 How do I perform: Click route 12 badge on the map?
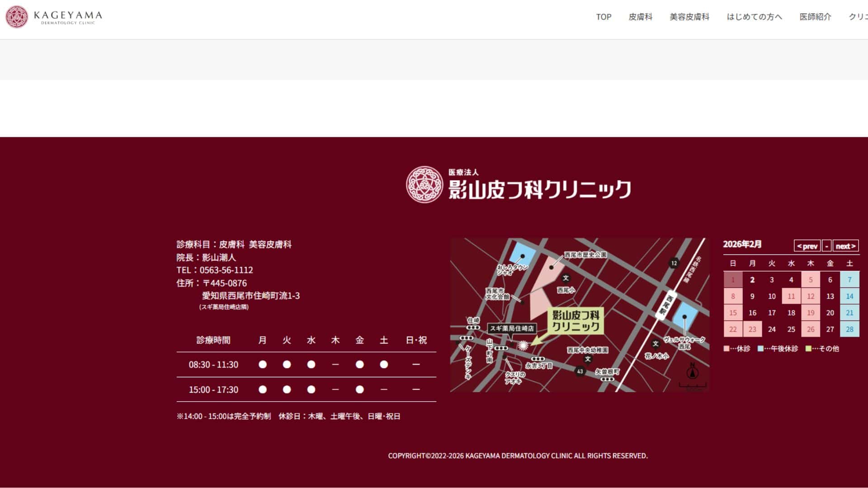click(674, 263)
